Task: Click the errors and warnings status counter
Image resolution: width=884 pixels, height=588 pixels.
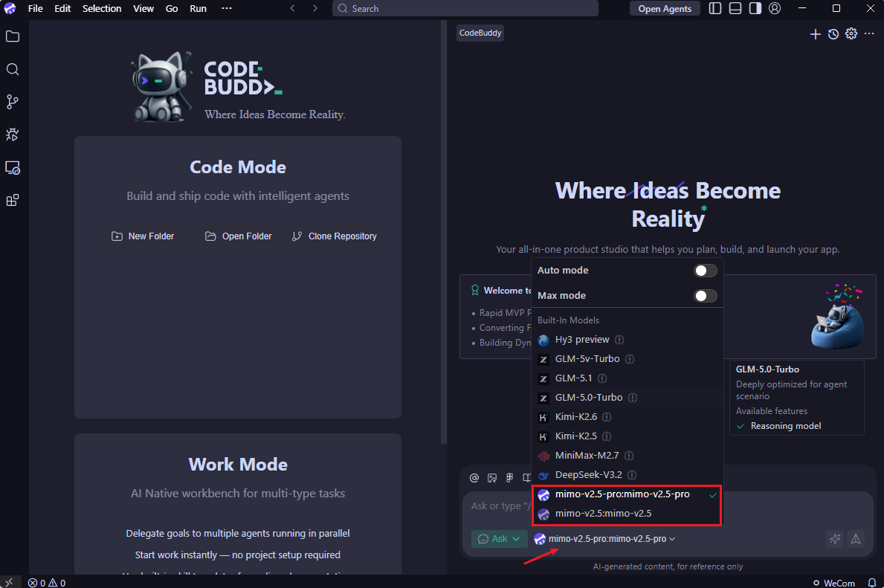Action: point(47,583)
